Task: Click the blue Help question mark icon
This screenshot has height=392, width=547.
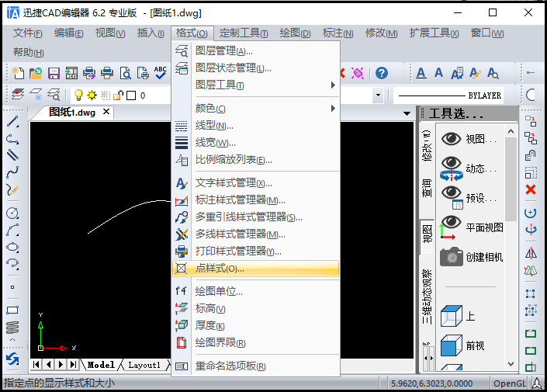Action: 382,73
